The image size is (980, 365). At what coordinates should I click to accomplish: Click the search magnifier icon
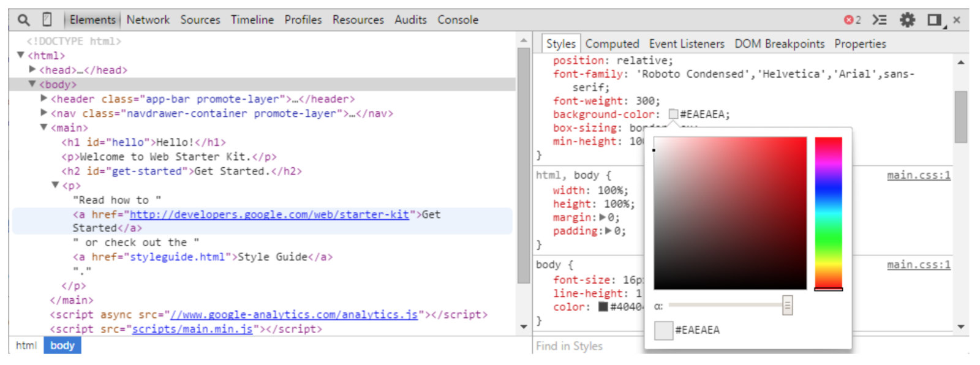tap(23, 20)
